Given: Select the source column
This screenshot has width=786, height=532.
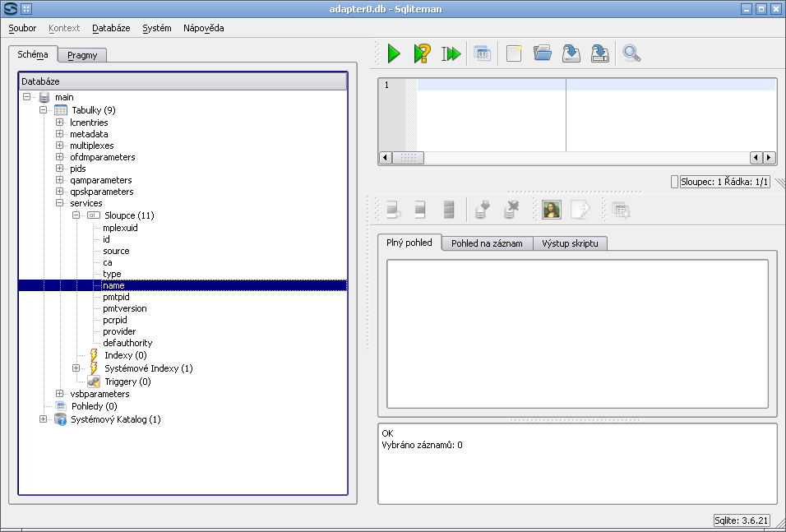Looking at the screenshot, I should pos(116,251).
